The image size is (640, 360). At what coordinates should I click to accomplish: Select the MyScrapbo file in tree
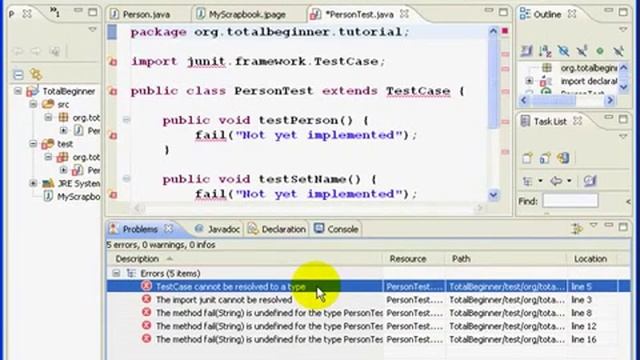click(x=78, y=196)
